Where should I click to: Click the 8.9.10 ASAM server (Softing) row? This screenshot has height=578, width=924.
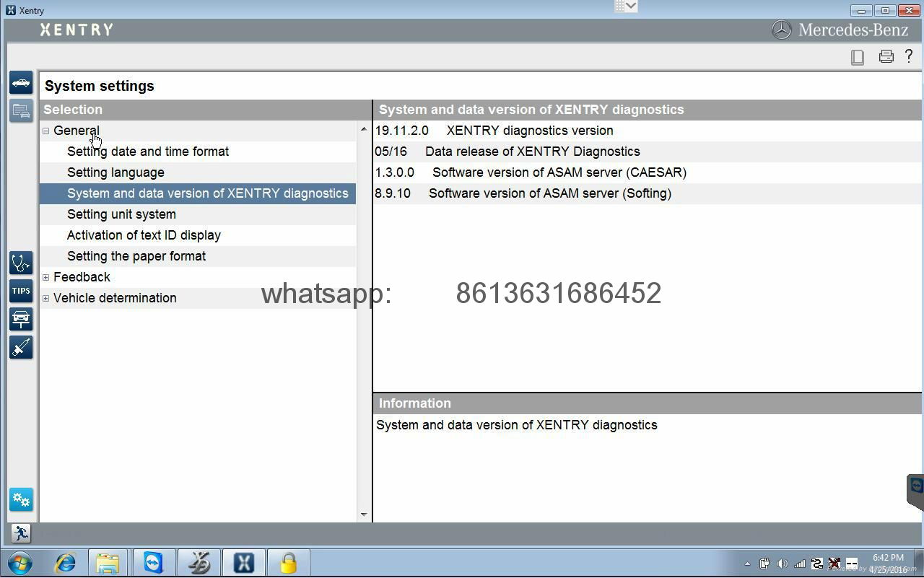point(648,193)
